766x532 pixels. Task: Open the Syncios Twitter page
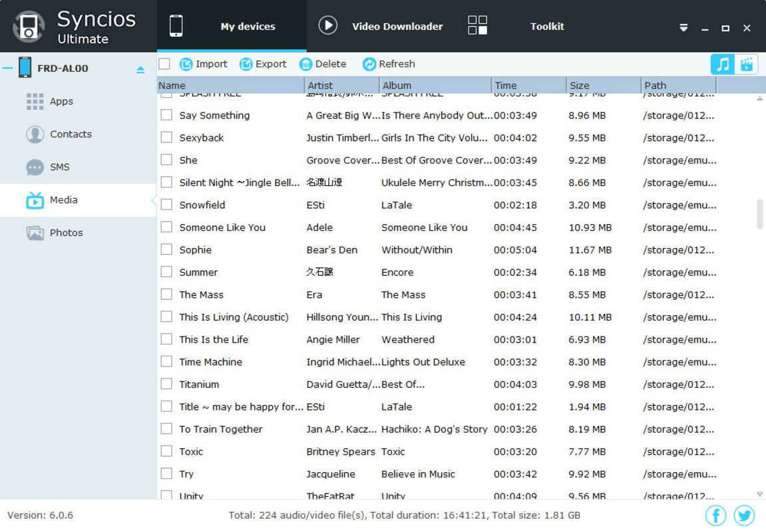744,515
